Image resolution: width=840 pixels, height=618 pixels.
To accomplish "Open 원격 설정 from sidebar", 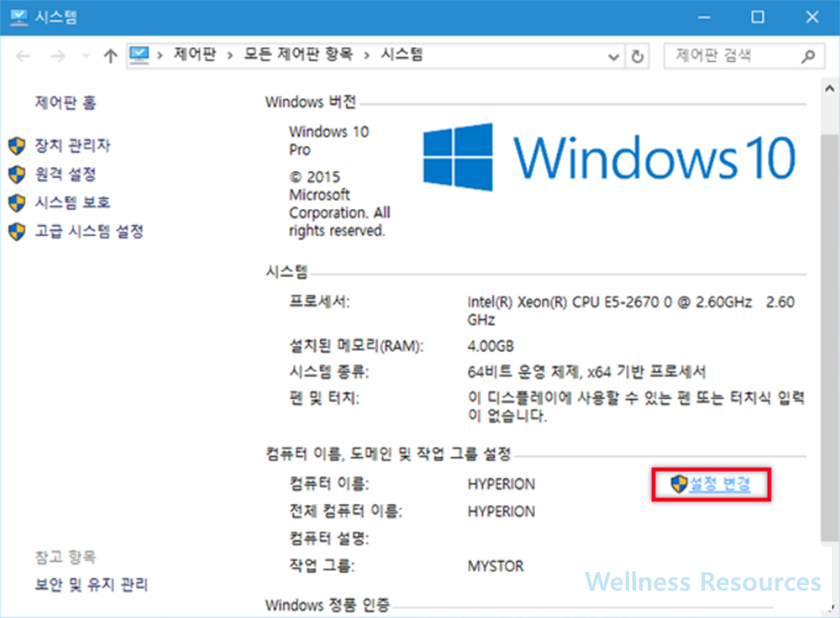I will [x=65, y=175].
